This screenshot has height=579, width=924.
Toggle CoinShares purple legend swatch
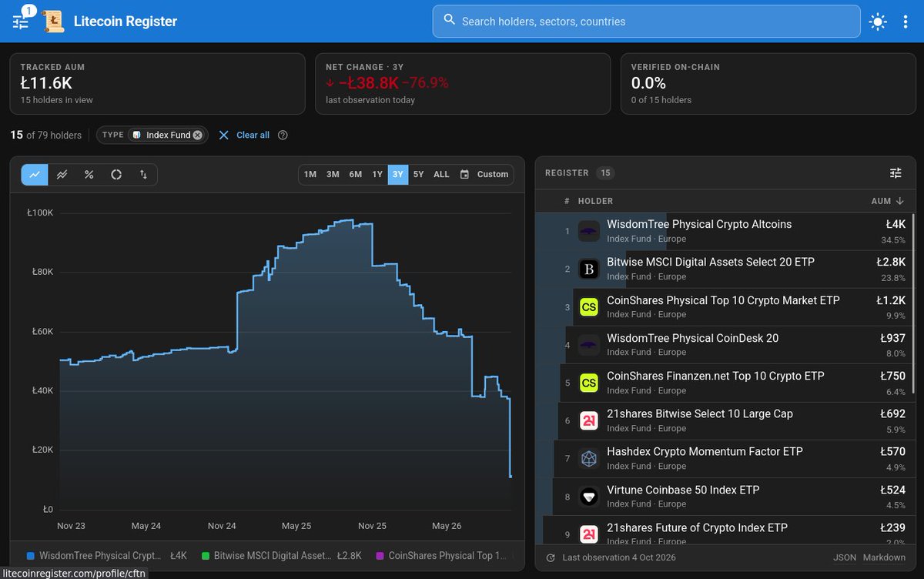(x=380, y=555)
